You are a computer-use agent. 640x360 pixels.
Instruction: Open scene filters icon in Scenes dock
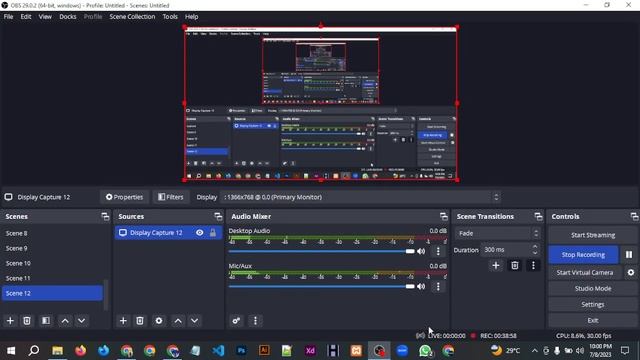[x=46, y=321]
